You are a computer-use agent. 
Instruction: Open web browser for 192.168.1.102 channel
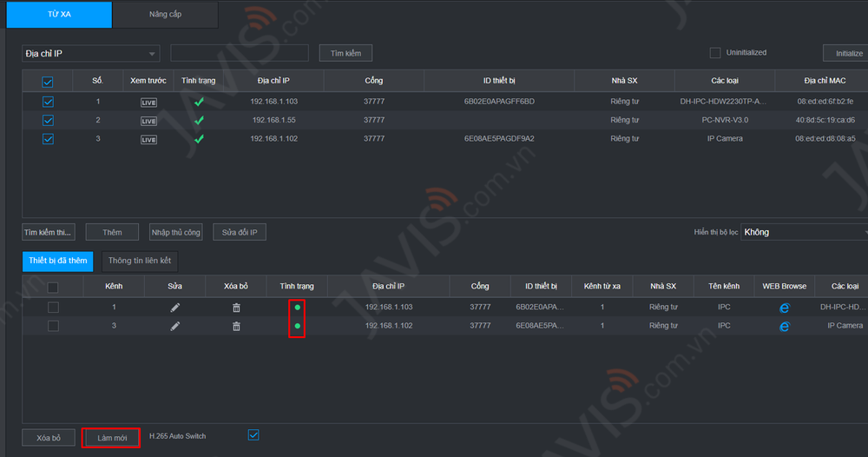tap(784, 327)
